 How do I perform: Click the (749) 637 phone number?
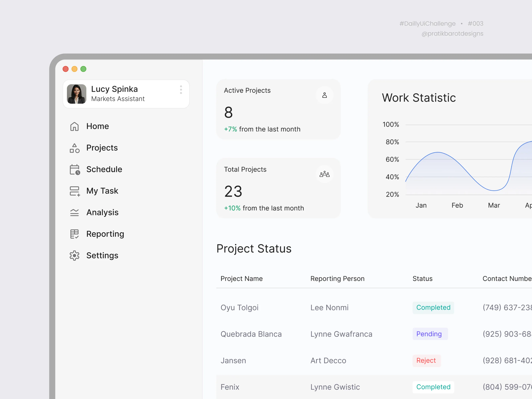pos(507,308)
